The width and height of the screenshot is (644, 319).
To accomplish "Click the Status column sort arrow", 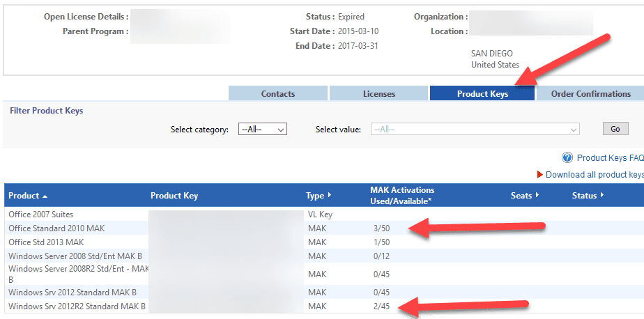I will click(x=601, y=196).
